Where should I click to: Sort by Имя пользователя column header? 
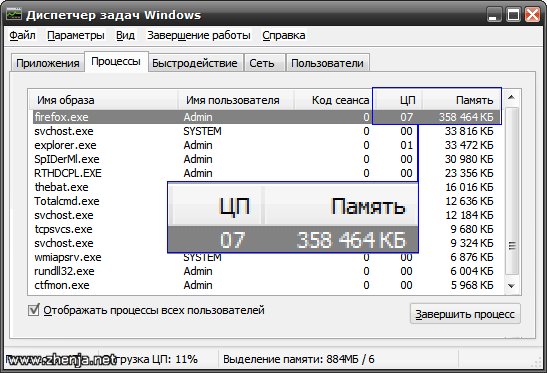point(236,100)
